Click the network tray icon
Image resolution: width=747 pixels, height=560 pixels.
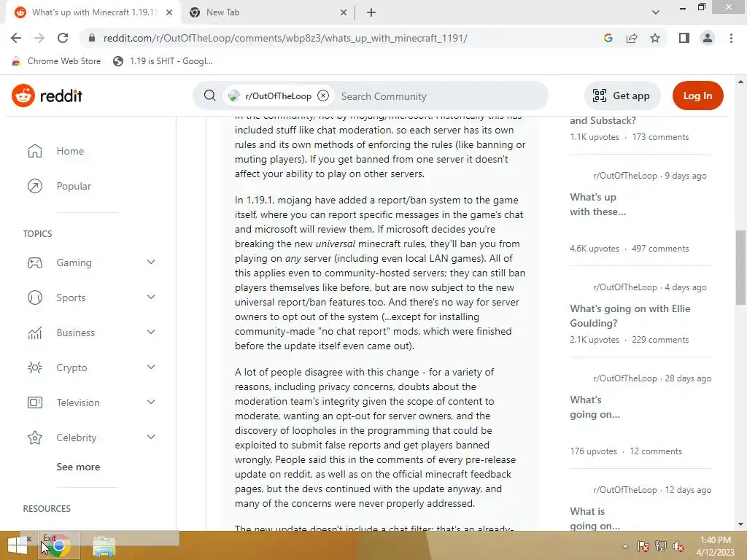coord(661,546)
